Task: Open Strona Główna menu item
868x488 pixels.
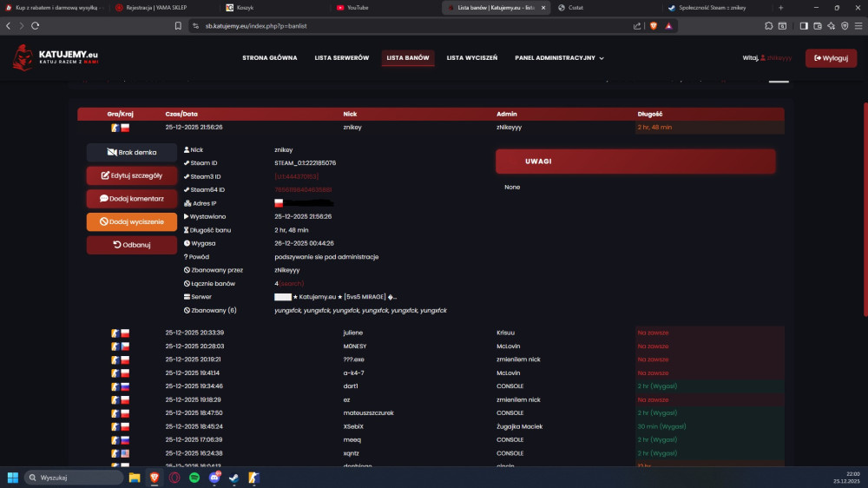Action: 270,57
